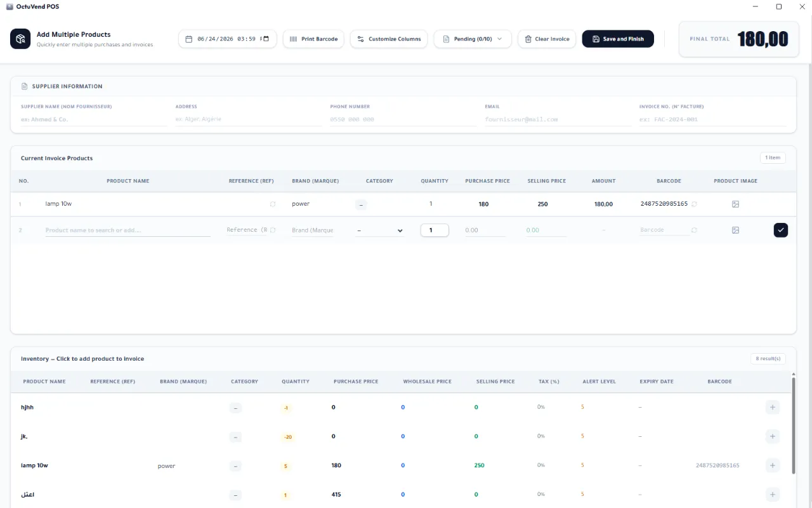This screenshot has width=812, height=508.
Task: Expand the Pending (0/10) dropdown
Action: 473,39
